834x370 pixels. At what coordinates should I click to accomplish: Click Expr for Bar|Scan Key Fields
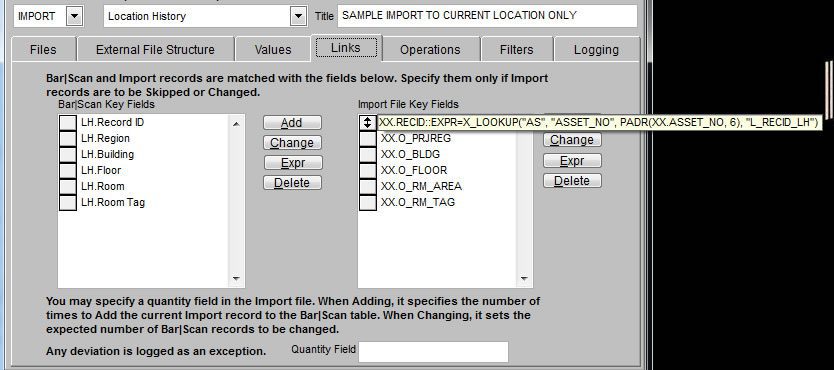pyautogui.click(x=292, y=163)
